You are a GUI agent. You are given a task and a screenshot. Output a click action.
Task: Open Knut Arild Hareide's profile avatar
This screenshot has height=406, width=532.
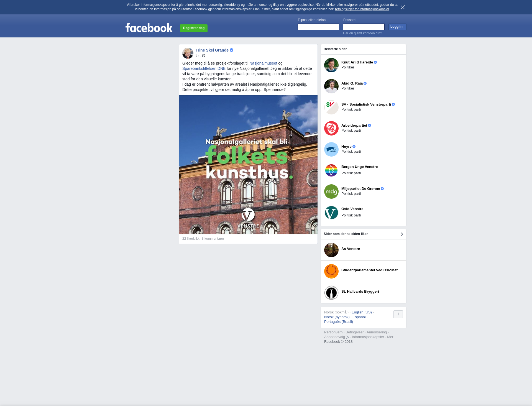tap(331, 65)
